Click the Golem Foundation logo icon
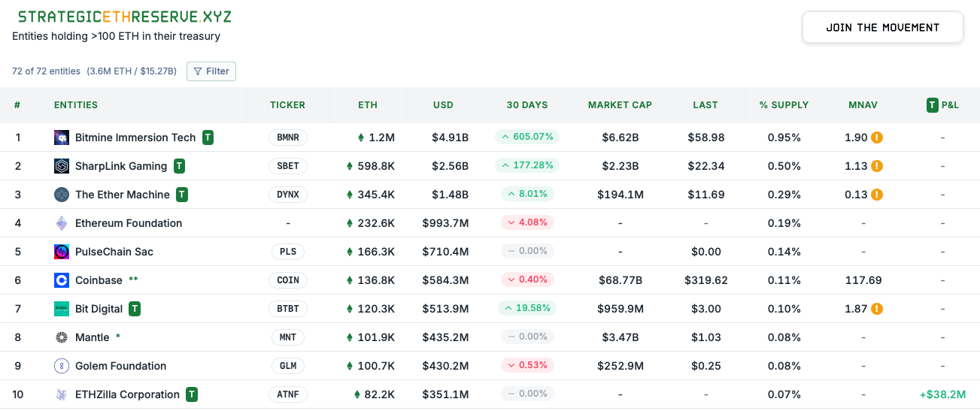The image size is (980, 411). click(x=62, y=366)
